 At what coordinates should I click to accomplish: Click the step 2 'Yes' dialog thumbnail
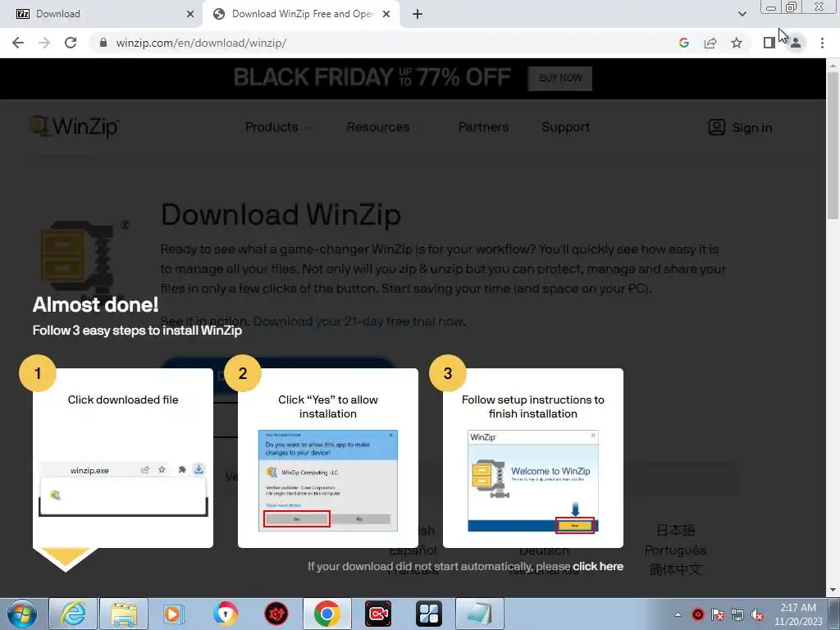tap(328, 481)
